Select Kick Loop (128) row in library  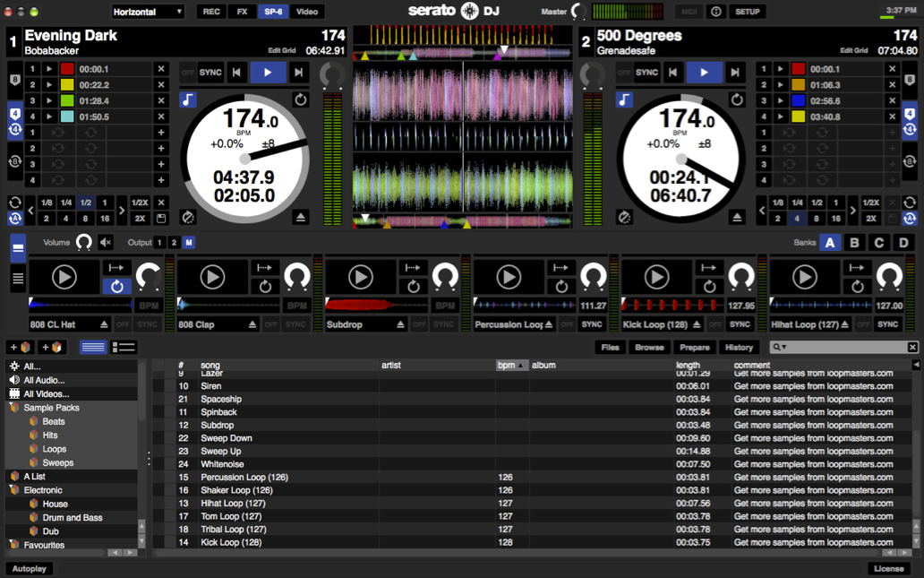[x=532, y=542]
